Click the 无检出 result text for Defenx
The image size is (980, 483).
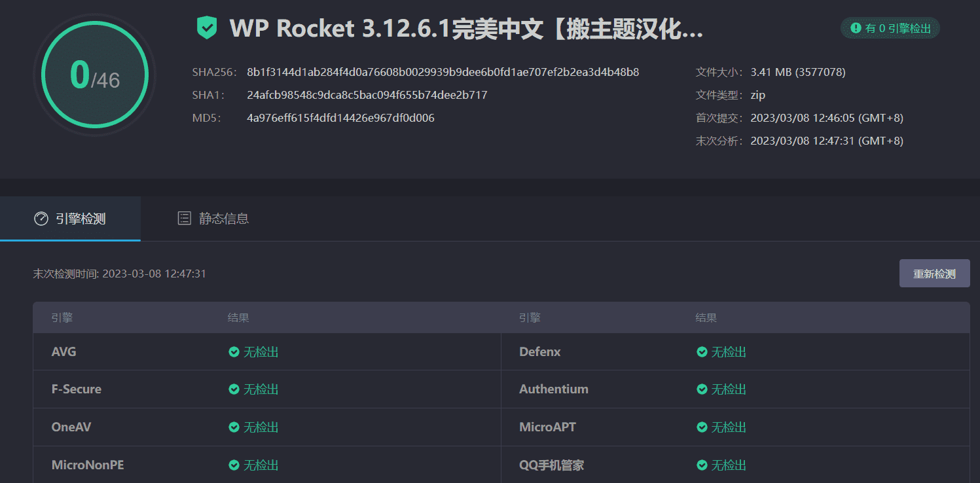click(x=729, y=352)
